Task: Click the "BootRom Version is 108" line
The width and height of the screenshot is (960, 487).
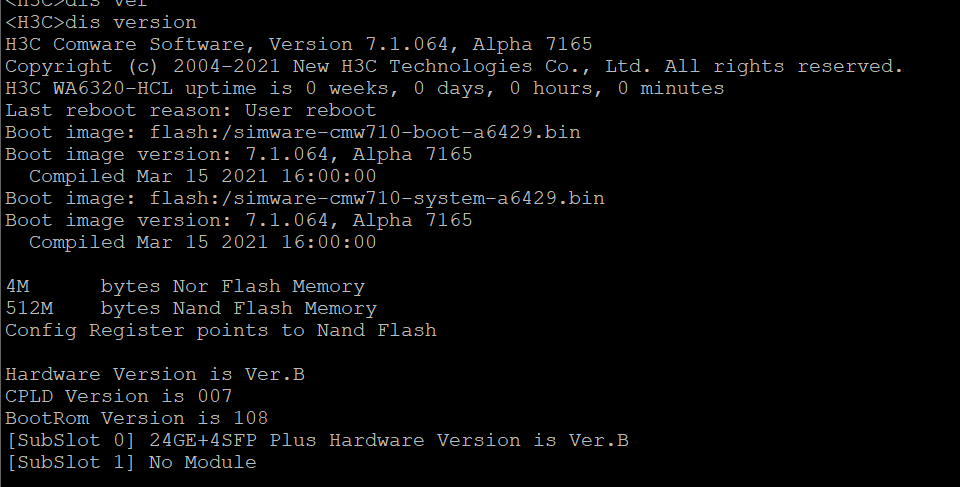Action: tap(137, 418)
